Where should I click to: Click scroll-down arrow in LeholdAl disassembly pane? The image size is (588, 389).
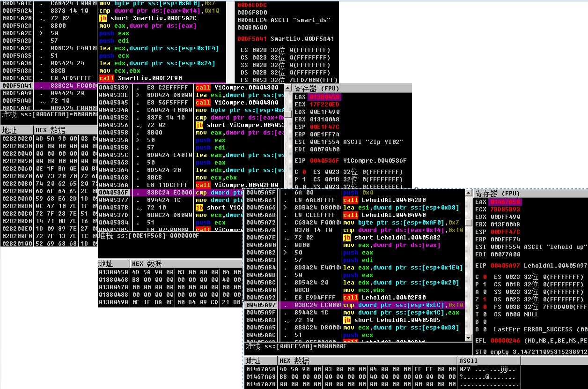468,338
